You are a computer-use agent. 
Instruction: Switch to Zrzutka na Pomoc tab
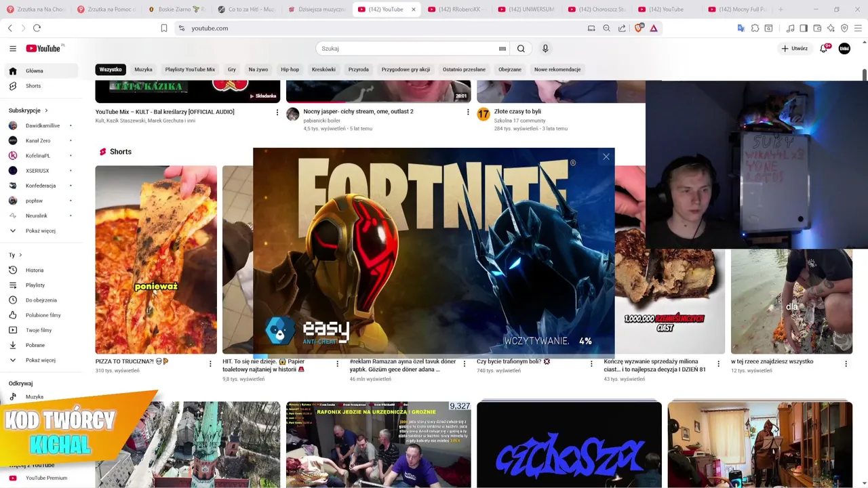pos(106,9)
